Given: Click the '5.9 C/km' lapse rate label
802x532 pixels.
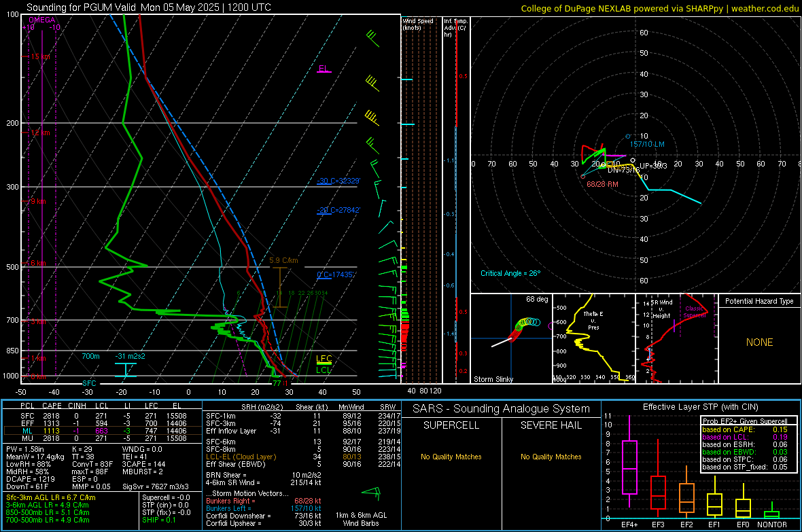Looking at the screenshot, I should (283, 260).
